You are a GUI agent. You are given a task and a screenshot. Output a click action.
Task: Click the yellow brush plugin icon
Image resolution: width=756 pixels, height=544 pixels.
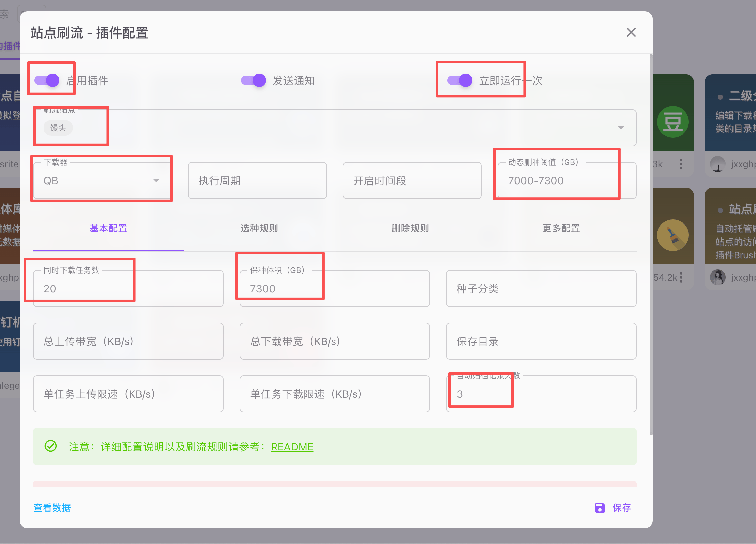[672, 235]
